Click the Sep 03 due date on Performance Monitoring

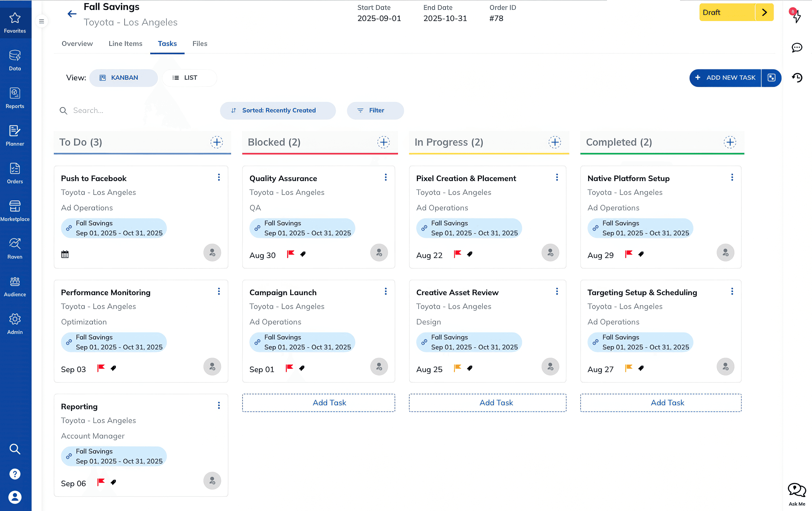[x=74, y=370]
